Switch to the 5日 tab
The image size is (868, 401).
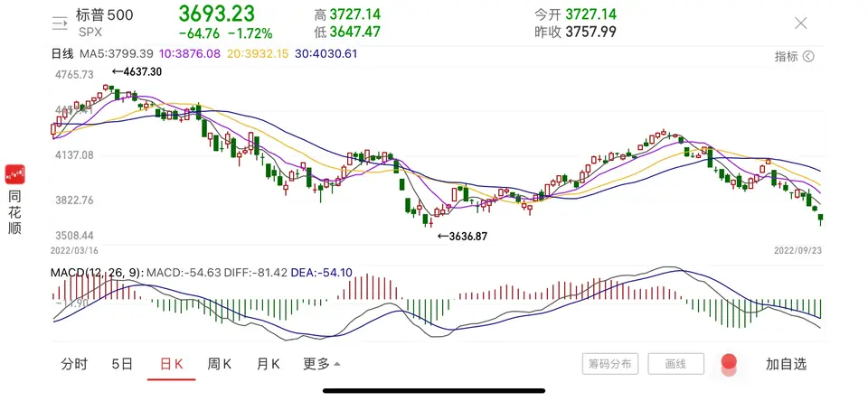pyautogui.click(x=122, y=364)
